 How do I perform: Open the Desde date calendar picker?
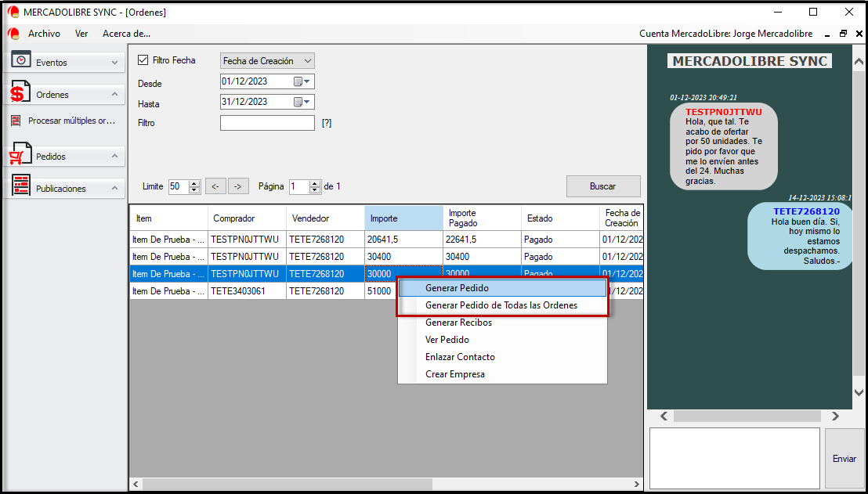tap(302, 81)
